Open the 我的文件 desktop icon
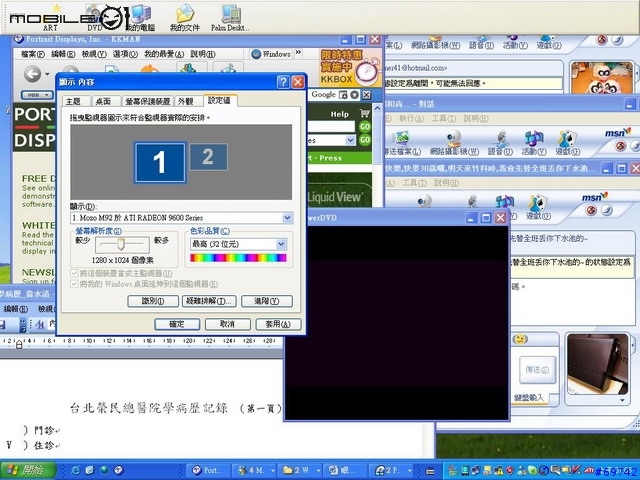Image resolution: width=640 pixels, height=480 pixels. click(185, 18)
